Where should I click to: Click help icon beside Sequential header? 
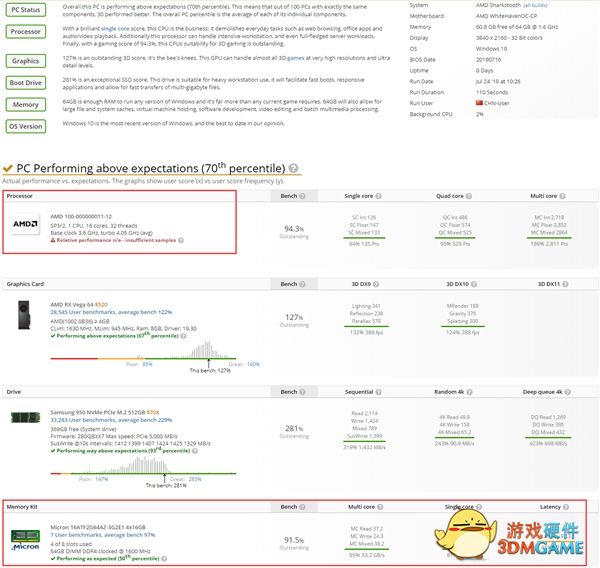379,392
